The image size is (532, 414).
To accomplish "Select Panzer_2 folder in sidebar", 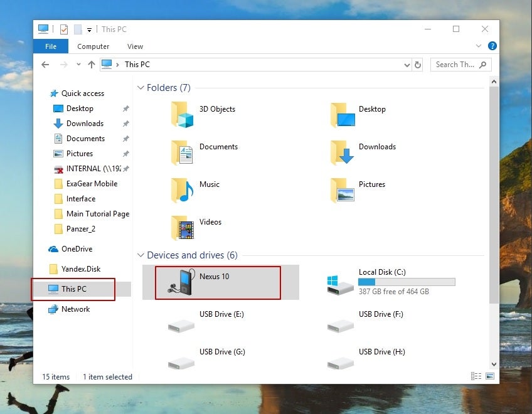I will tap(81, 229).
